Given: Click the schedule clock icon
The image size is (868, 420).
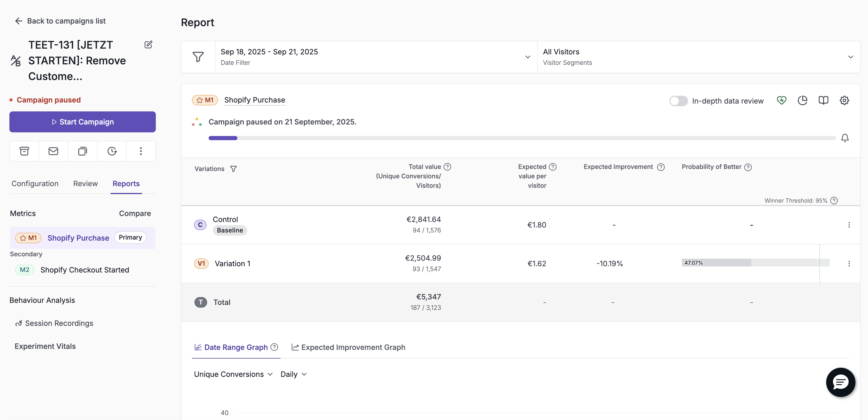Looking at the screenshot, I should coord(112,151).
